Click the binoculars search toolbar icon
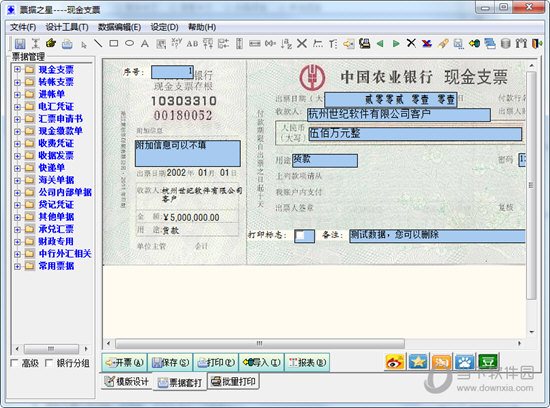This screenshot has width=550, height=408. coord(521,44)
